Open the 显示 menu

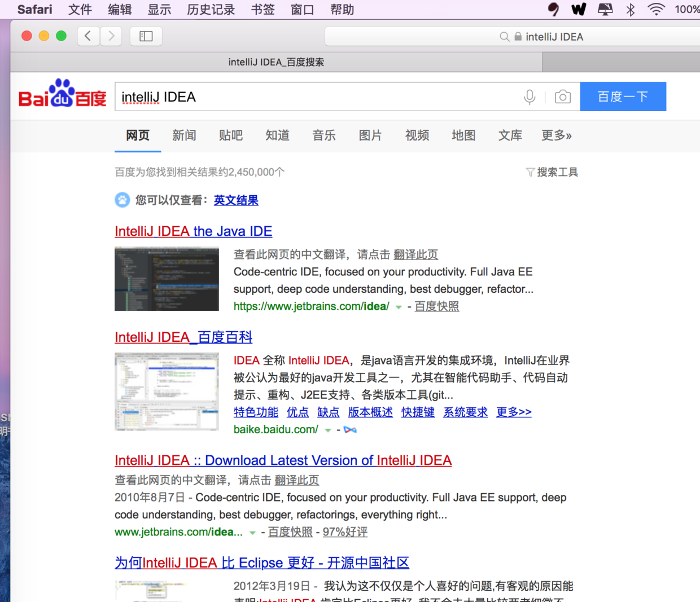(159, 10)
